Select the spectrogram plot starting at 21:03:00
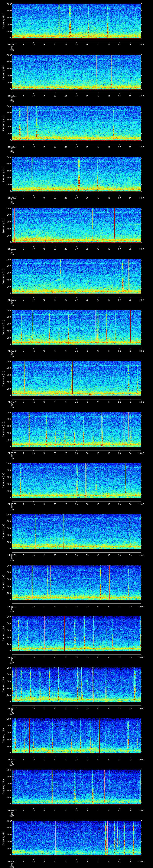The height and width of the screenshot is (868, 153). point(76,123)
